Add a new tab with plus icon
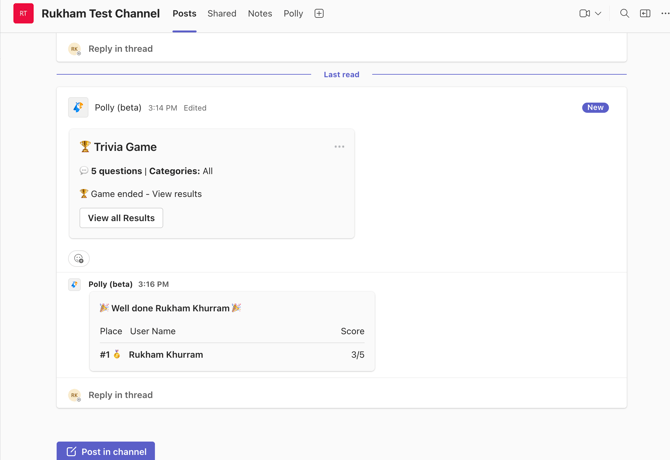The image size is (670, 460). [x=319, y=14]
